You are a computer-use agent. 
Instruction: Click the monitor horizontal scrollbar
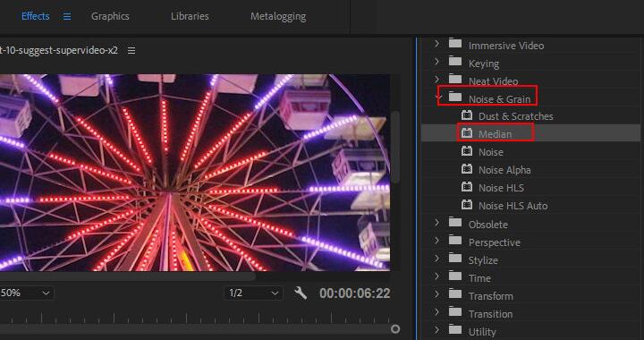[x=127, y=277]
